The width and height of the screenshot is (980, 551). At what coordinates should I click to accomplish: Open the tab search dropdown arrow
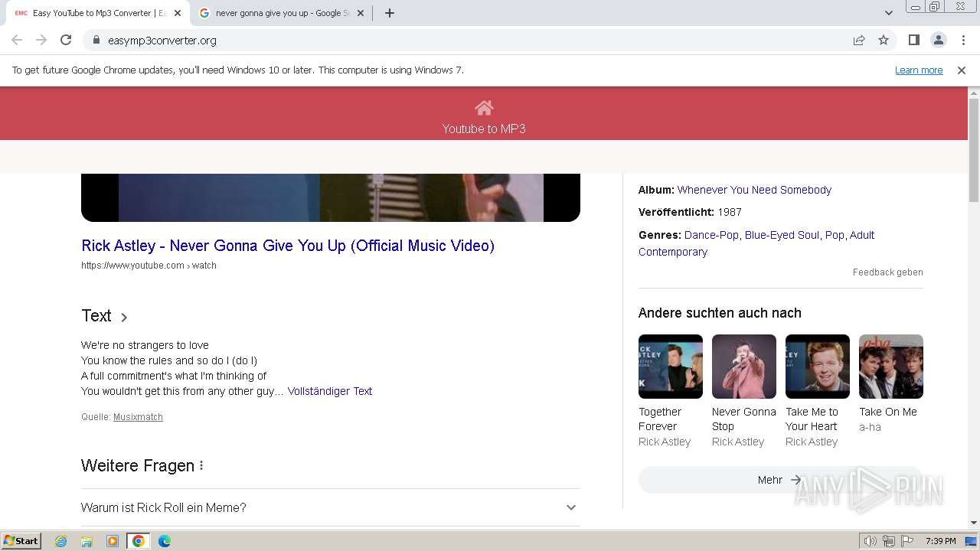point(889,13)
